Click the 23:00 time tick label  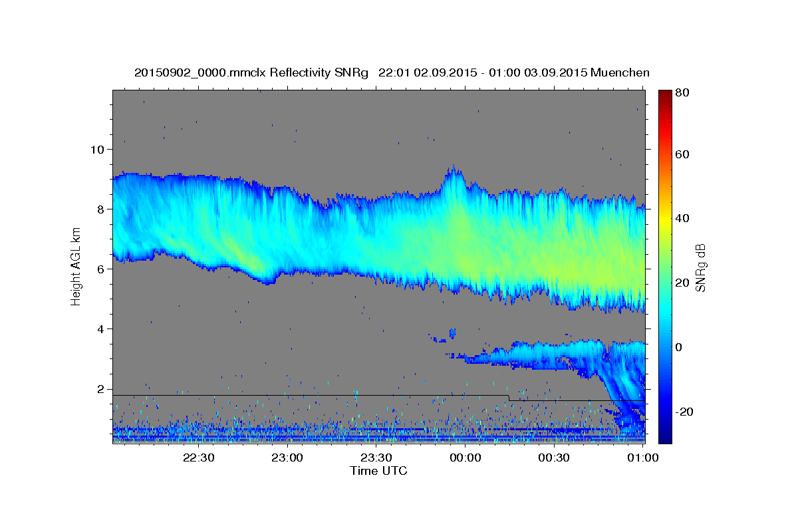(x=287, y=458)
